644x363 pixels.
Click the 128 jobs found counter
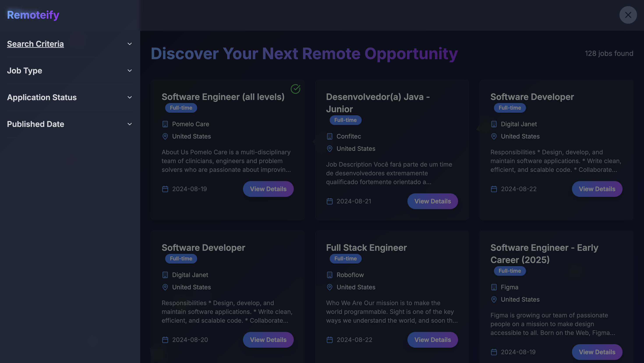point(609,53)
